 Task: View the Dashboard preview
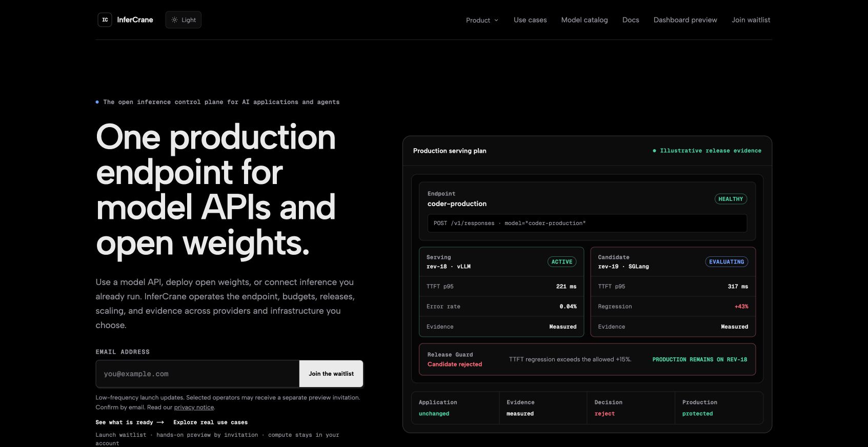[x=685, y=20]
